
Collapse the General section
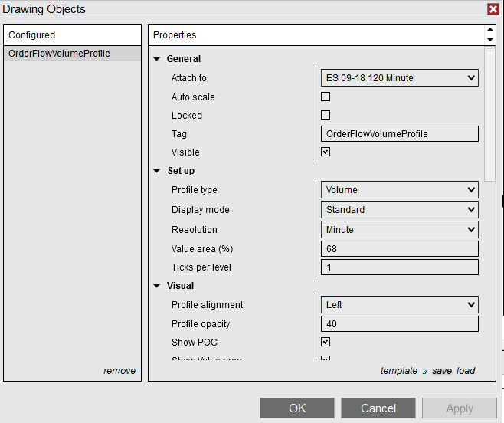157,59
